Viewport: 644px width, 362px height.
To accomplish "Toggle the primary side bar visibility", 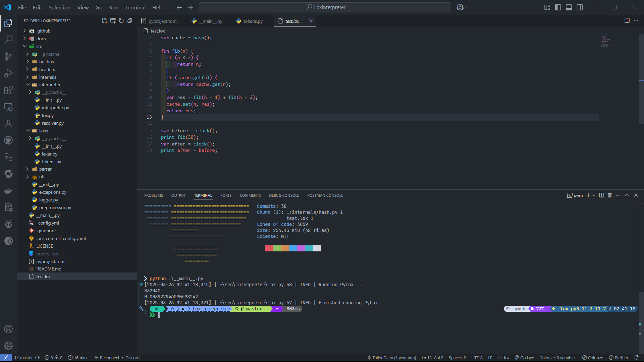I will click(x=558, y=7).
